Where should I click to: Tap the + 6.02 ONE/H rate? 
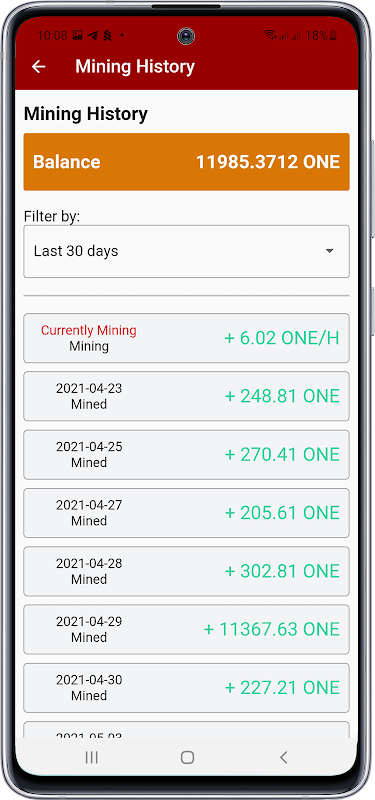click(x=282, y=338)
